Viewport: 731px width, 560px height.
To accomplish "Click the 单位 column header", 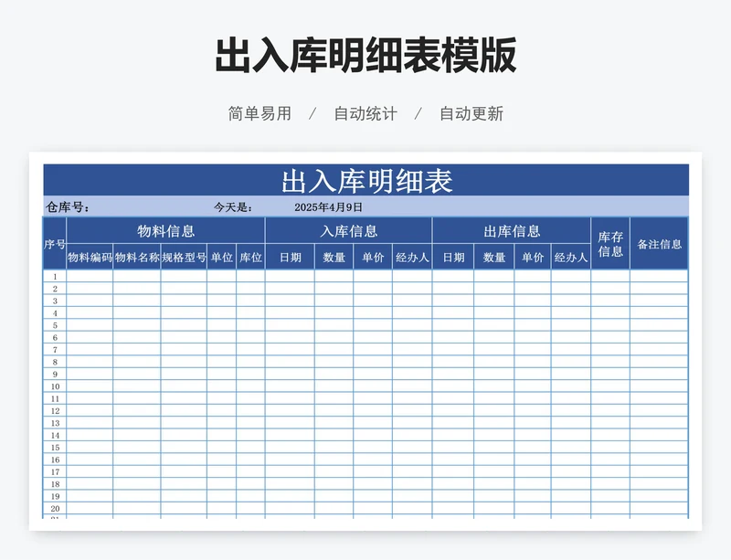I will 221,257.
